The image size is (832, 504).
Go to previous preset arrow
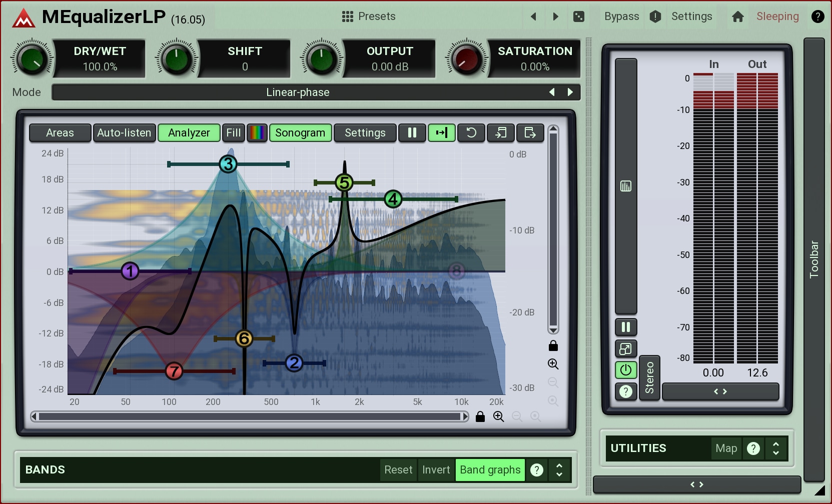pos(534,16)
